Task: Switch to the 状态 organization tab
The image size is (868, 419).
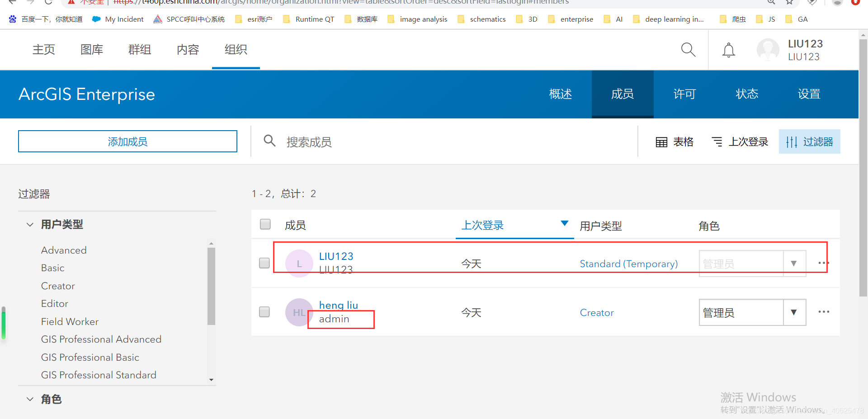Action: (747, 94)
